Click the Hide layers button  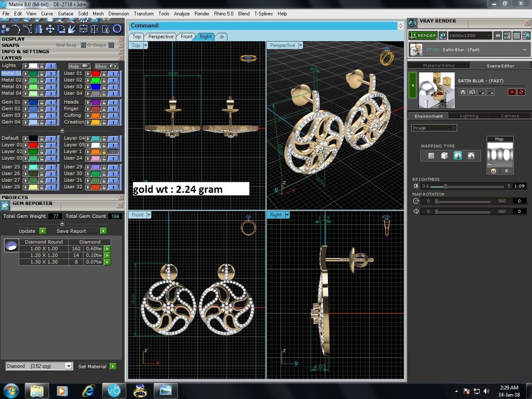click(79, 66)
